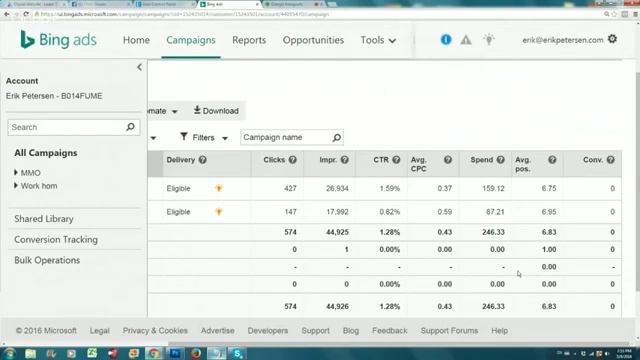
Task: Expand the MMO campaign tree item
Action: tap(16, 173)
